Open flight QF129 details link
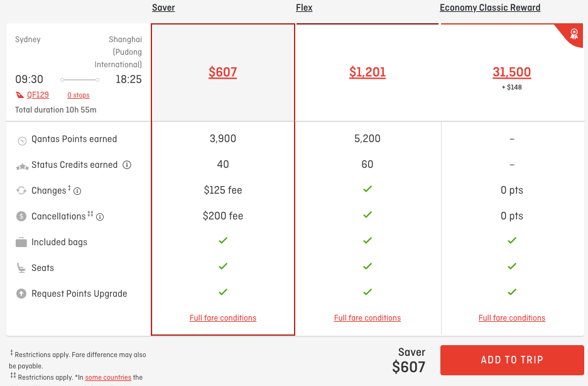The height and width of the screenshot is (386, 588). [x=38, y=95]
